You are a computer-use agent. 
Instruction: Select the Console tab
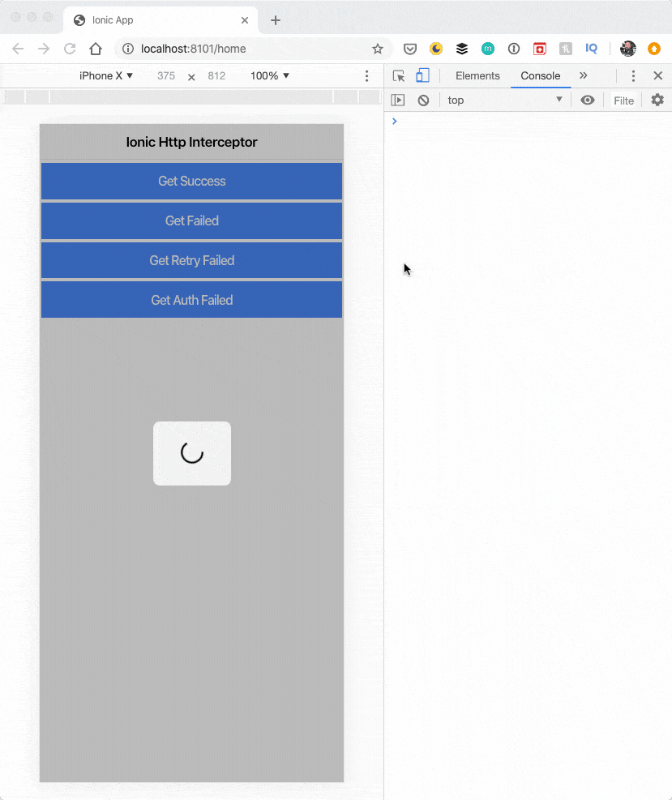[x=541, y=75]
